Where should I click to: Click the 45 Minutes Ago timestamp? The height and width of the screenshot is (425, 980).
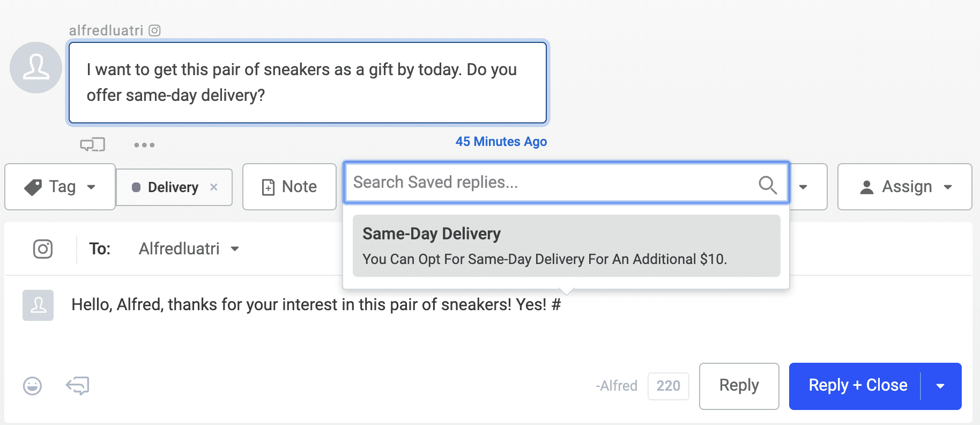501,141
